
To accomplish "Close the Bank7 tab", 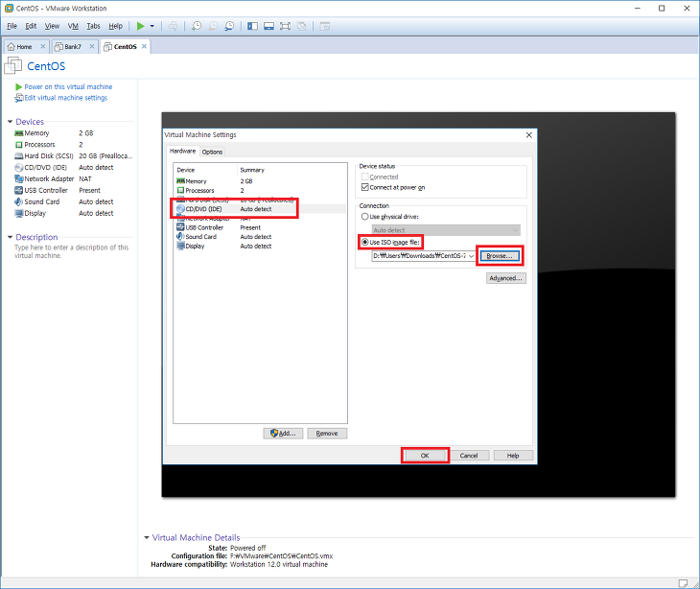I will [x=91, y=46].
